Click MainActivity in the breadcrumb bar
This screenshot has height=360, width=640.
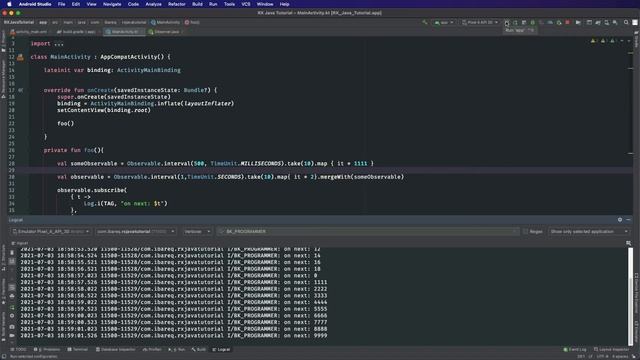[165, 22]
